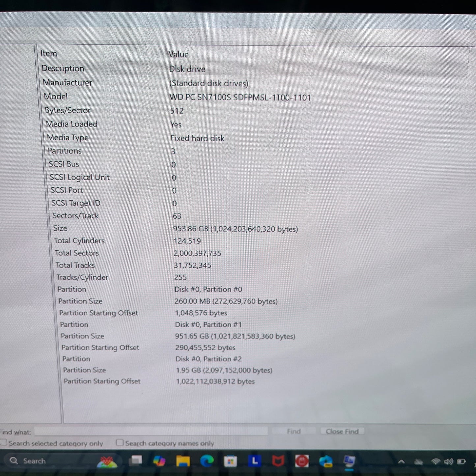476x476 pixels.
Task: Click the Value column header
Action: (x=179, y=54)
